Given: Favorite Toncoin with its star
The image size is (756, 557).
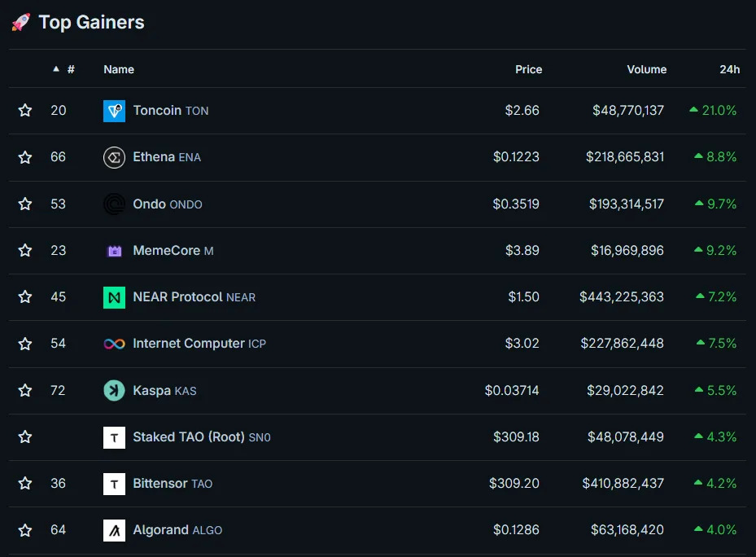Looking at the screenshot, I should point(25,111).
